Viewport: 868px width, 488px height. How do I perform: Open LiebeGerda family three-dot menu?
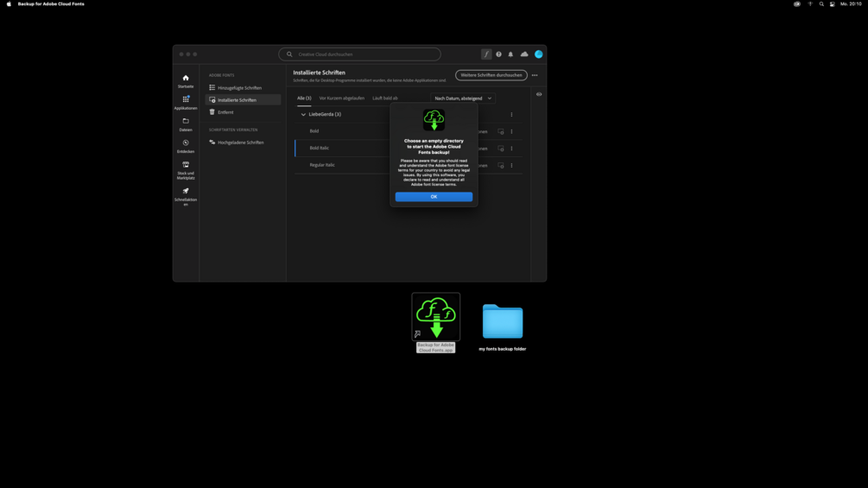[511, 115]
